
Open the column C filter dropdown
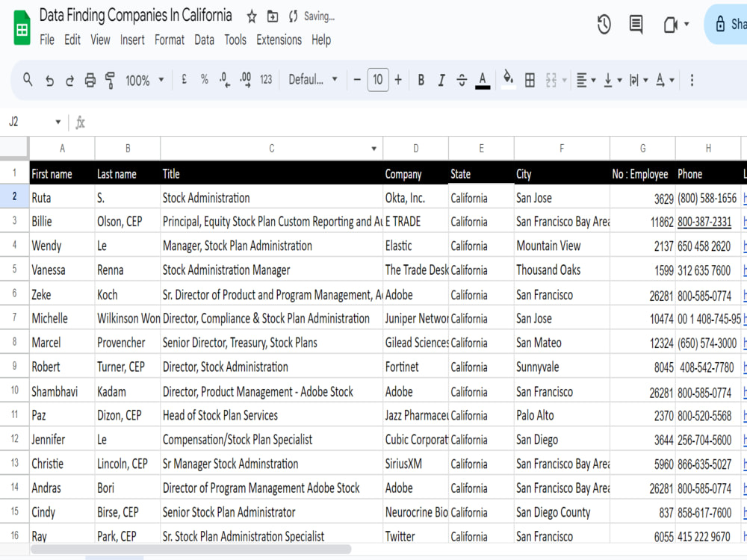(x=373, y=147)
